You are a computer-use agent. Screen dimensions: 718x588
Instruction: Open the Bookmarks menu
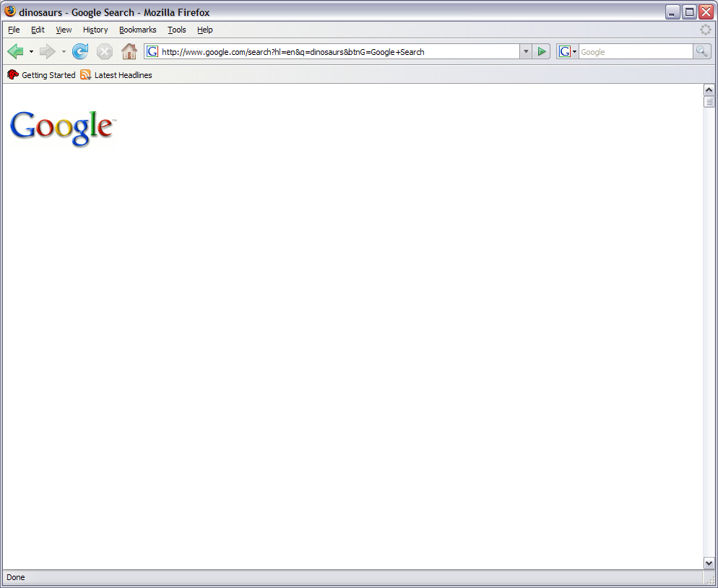137,30
